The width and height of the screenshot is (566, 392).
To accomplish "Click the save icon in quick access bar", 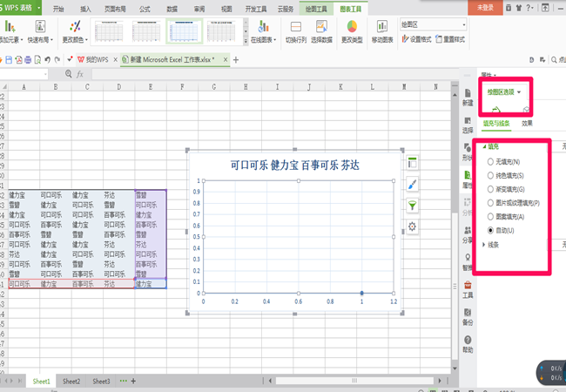I will click(x=9, y=60).
